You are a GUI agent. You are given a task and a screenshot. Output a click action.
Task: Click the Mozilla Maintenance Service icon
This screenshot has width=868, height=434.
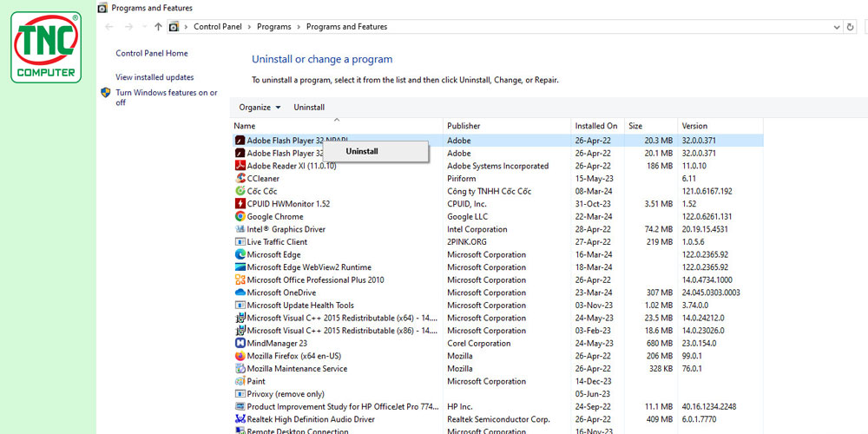[x=240, y=369]
